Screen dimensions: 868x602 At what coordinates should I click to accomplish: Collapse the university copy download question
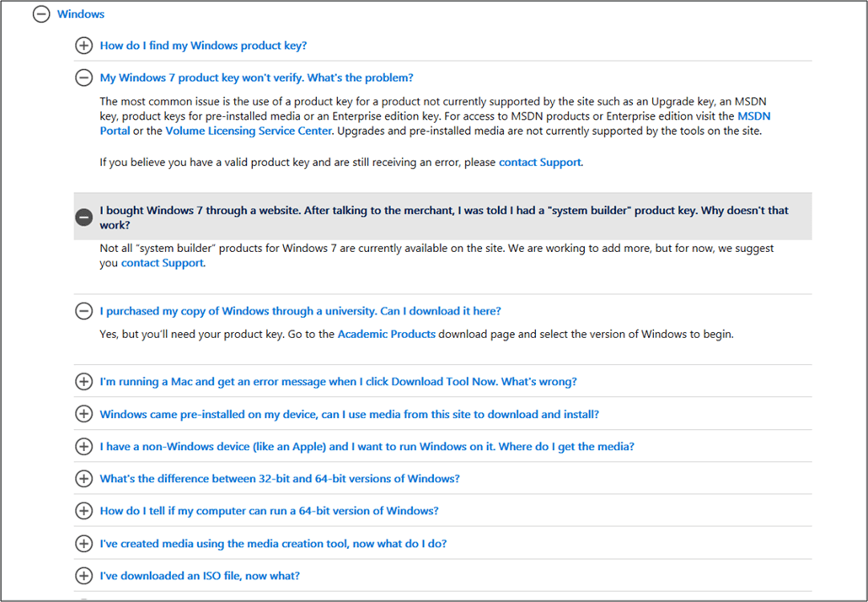pos(83,310)
